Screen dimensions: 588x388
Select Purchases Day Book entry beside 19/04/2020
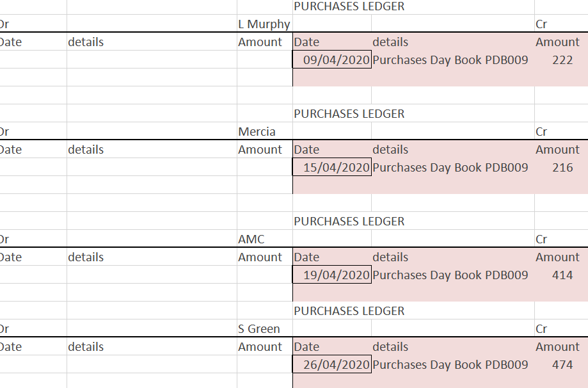450,275
